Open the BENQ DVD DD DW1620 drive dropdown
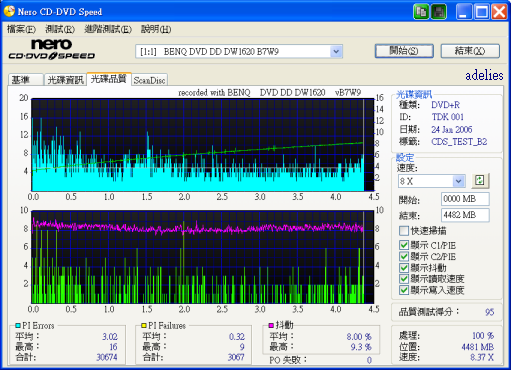 point(336,51)
